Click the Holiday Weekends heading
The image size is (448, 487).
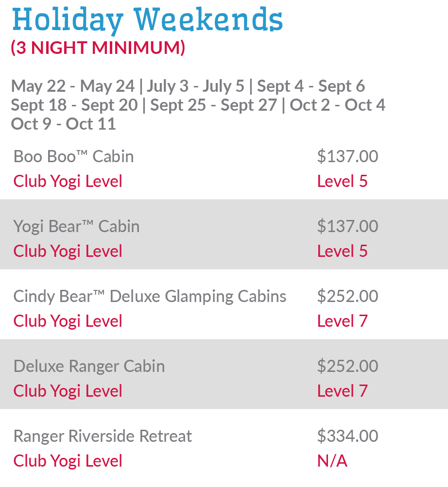coord(147,20)
